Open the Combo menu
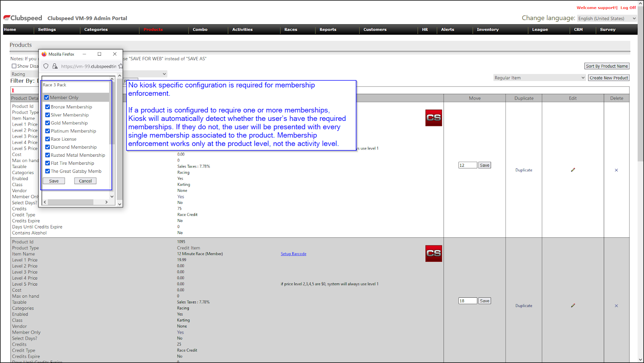 [x=200, y=29]
